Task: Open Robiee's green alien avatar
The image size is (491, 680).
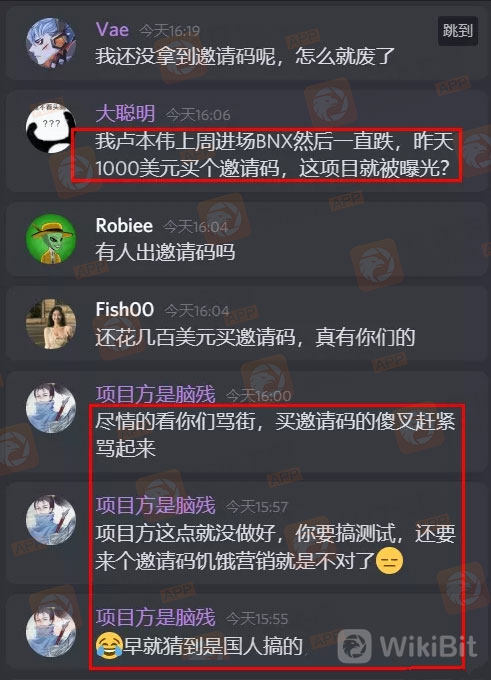Action: coord(51,239)
